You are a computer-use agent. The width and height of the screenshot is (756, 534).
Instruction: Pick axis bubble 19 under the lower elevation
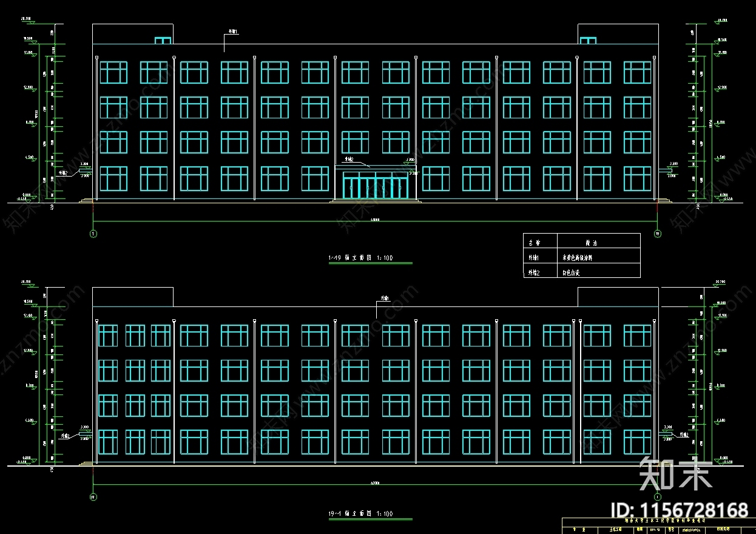93,496
